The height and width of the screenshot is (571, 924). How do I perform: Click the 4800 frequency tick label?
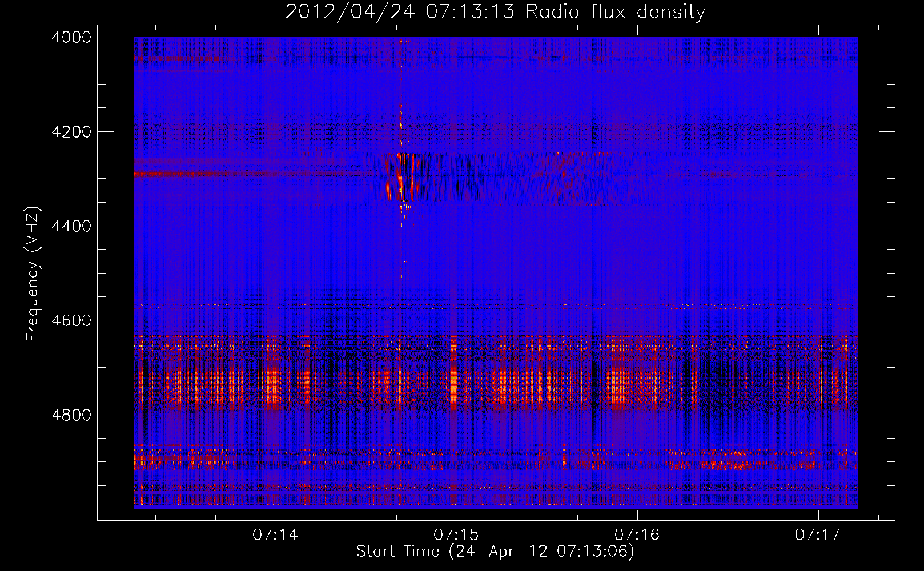pyautogui.click(x=71, y=415)
